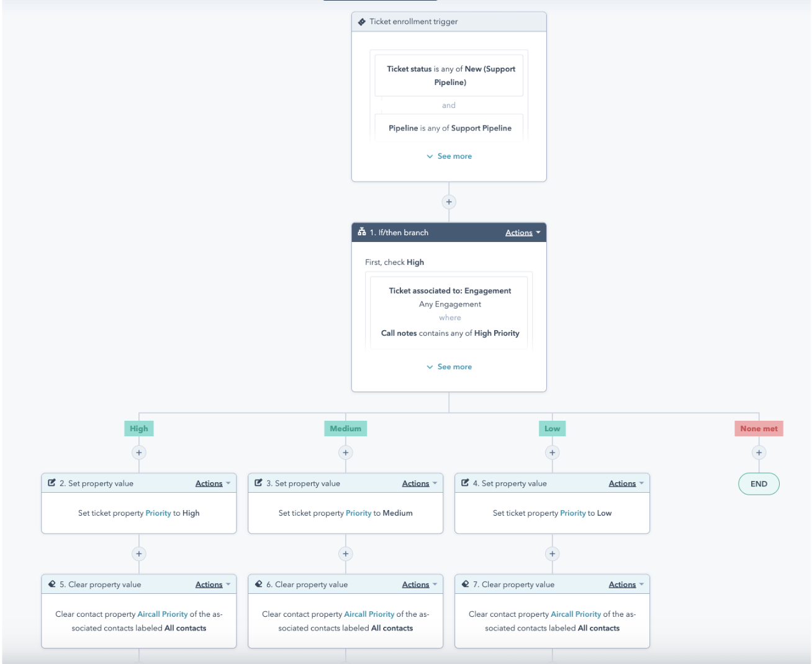Open Actions menu for step 4 Set property
The width and height of the screenshot is (812, 664).
pos(626,483)
